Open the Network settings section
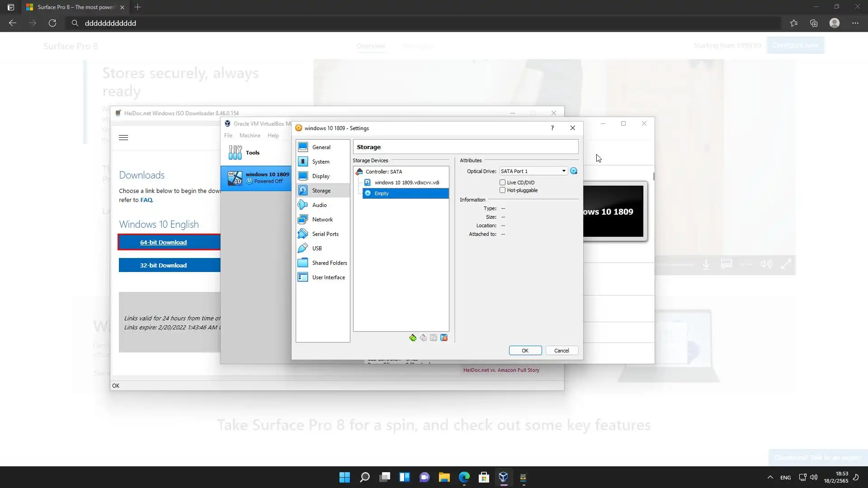The height and width of the screenshot is (488, 868). click(322, 220)
